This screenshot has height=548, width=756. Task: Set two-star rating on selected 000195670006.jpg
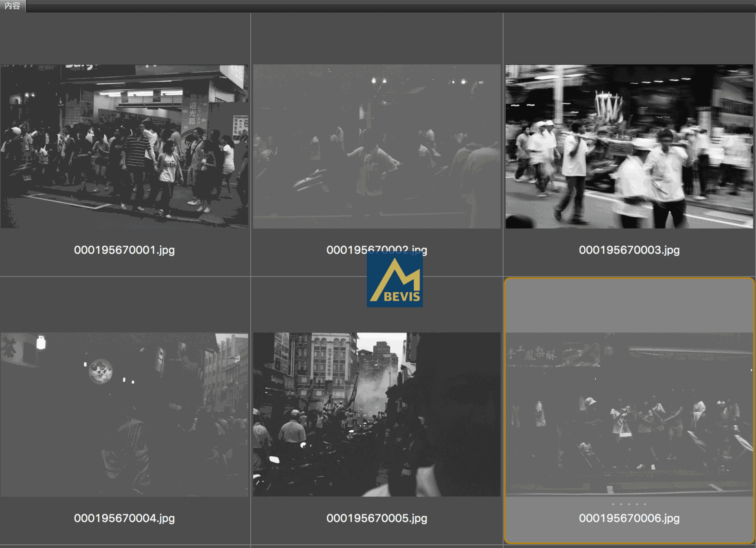click(621, 504)
